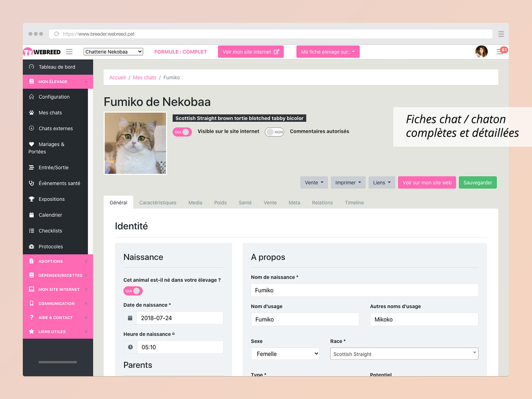Expand the Communication sidebar section
The height and width of the screenshot is (399, 532).
point(58,304)
